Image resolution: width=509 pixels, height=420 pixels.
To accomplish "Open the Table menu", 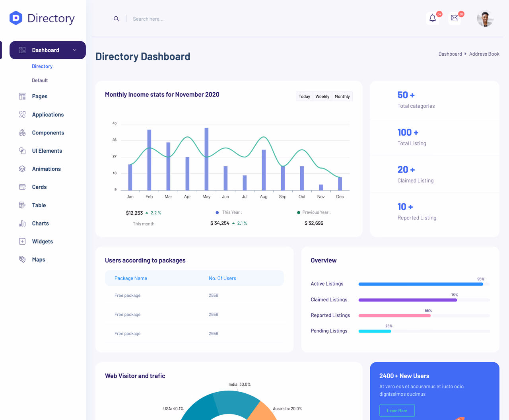I will click(x=39, y=205).
